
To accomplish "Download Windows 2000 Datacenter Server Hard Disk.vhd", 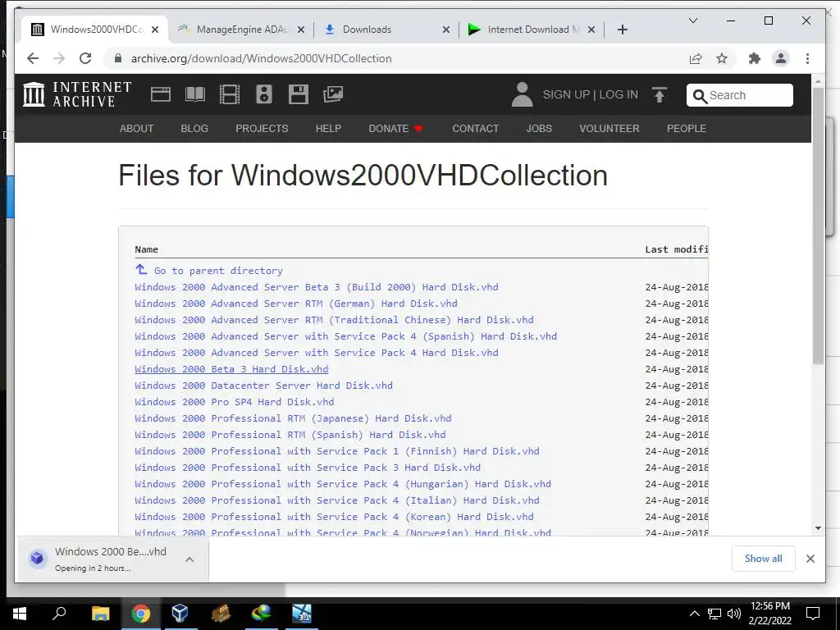I will click(263, 386).
